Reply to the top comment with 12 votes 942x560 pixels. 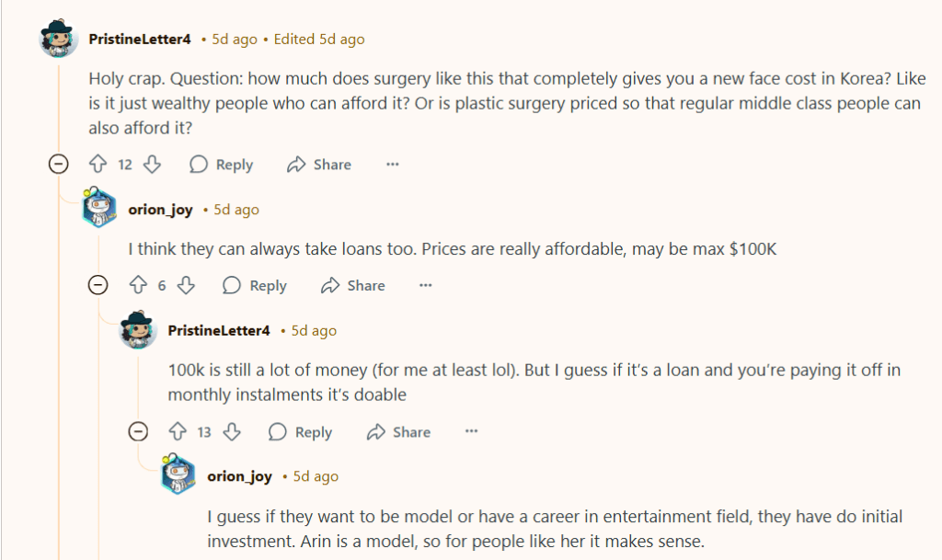tap(222, 165)
